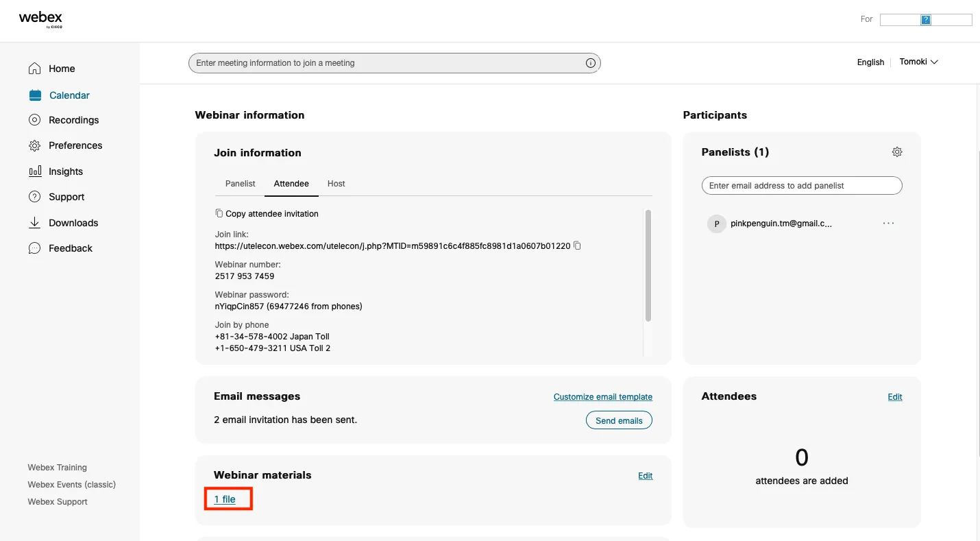Screen dimensions: 980x541
Task: Click the join information scrollbar
Action: coord(648,266)
